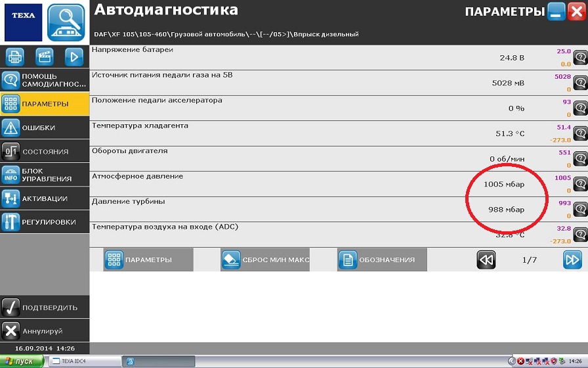Open help for Атмосферное давление
This screenshot has height=368, width=588.
[x=581, y=184]
